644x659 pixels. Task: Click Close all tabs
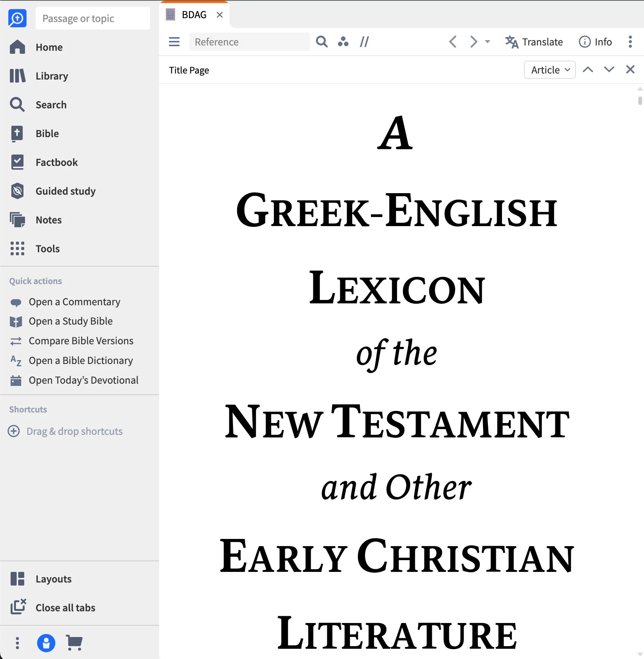click(x=65, y=607)
